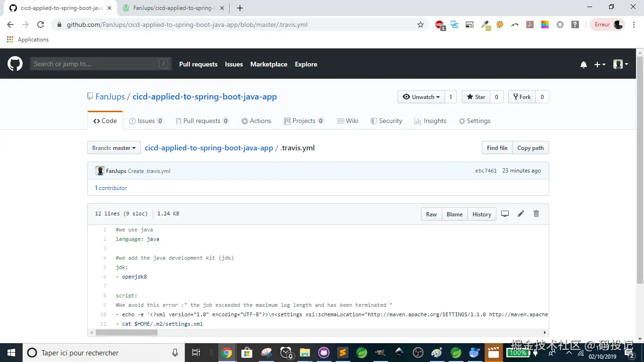Go back to the previous page

(x=10, y=25)
